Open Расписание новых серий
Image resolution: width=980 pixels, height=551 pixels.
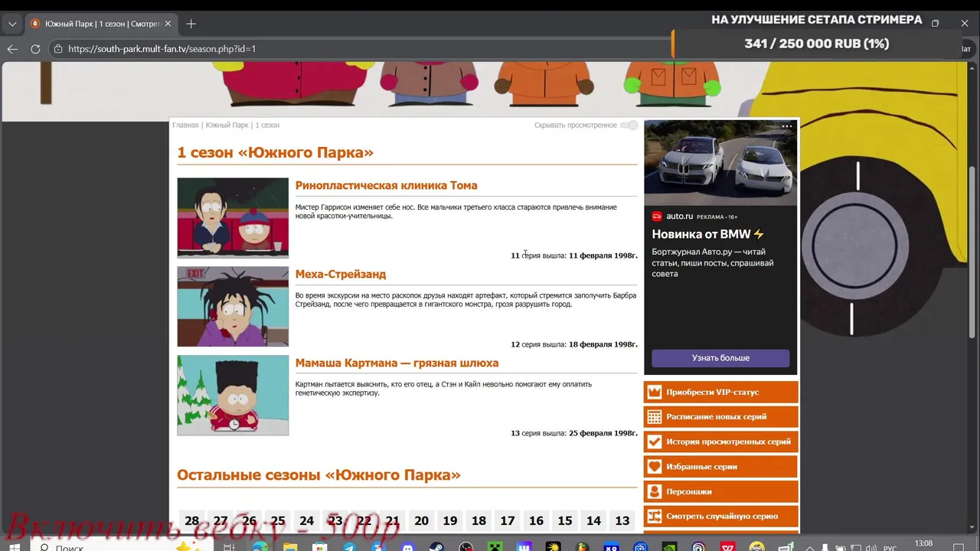coord(721,417)
